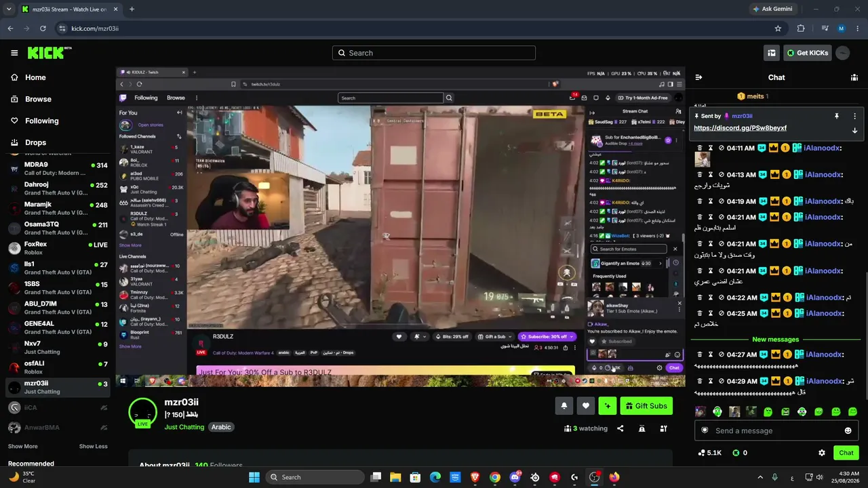The width and height of the screenshot is (868, 488).
Task: Open the moderator tools icon below Gift Subs
Action: [664, 428]
